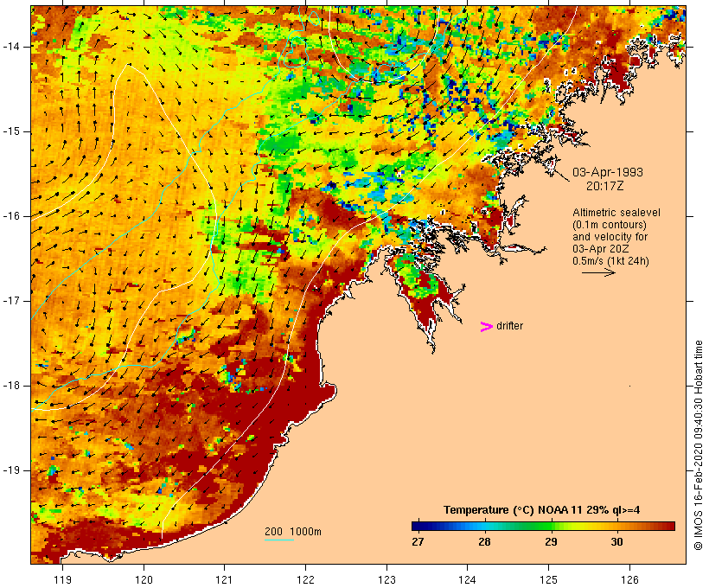Image resolution: width=709 pixels, height=588 pixels.
Task: Click the color bar label 28
Action: 484,542
